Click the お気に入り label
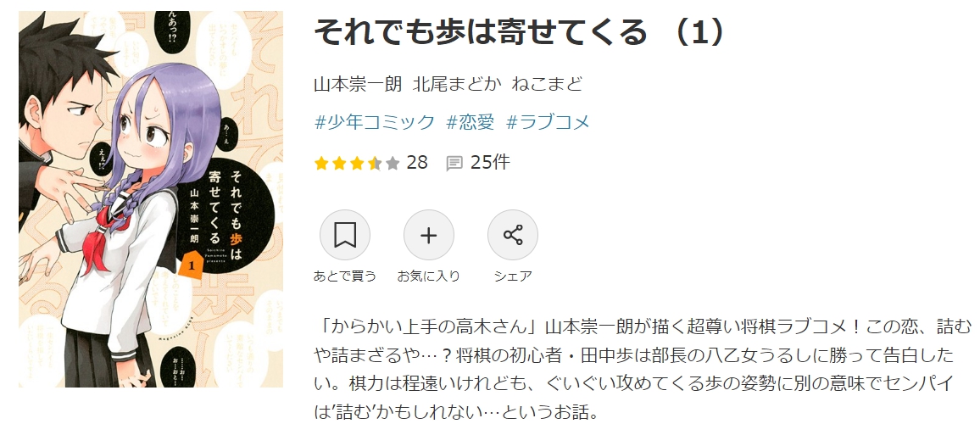This screenshot has height=435, width=980. click(429, 276)
